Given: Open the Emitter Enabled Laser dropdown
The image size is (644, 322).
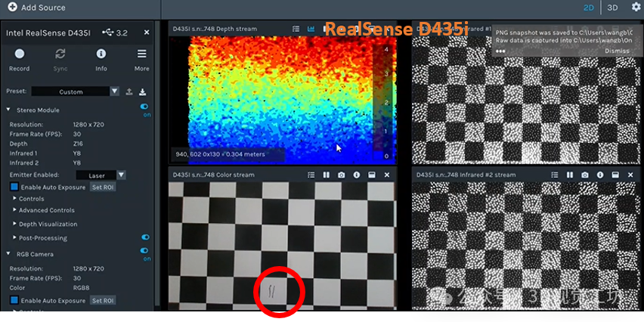Looking at the screenshot, I should tap(101, 175).
